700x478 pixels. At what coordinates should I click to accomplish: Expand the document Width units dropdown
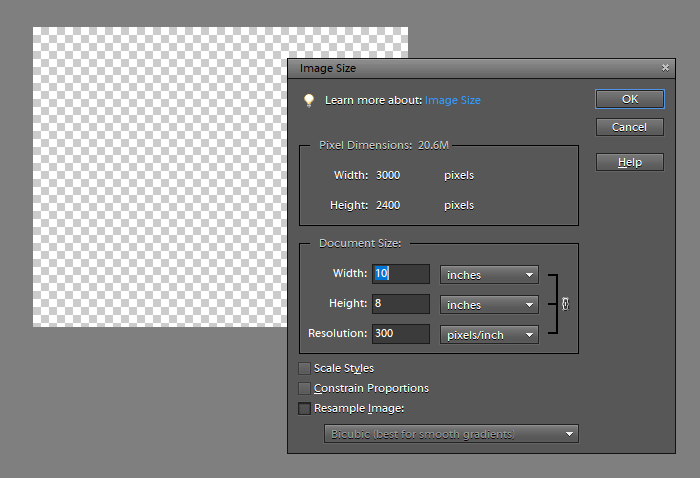(x=489, y=274)
